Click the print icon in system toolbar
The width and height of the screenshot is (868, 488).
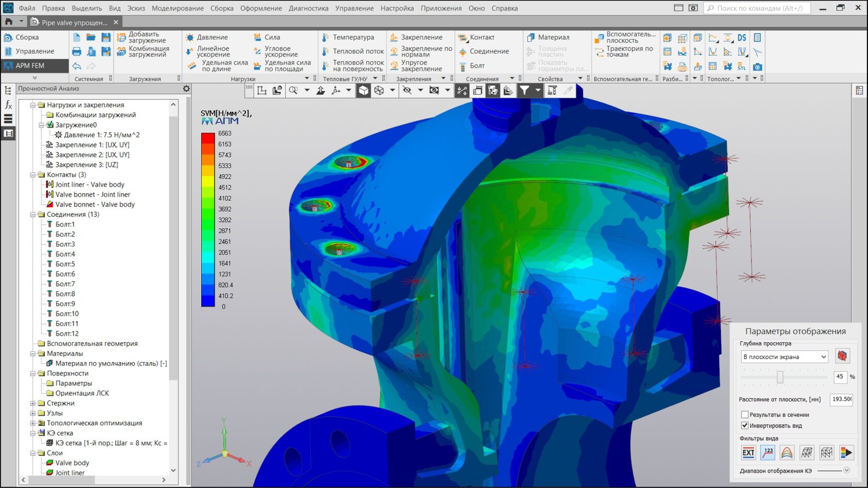76,52
